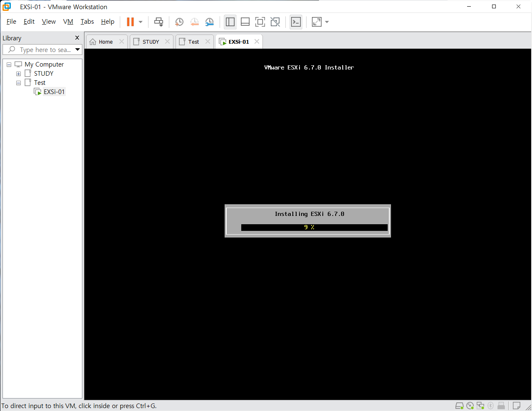
Task: Collapse the Test folder node
Action: [x=18, y=83]
